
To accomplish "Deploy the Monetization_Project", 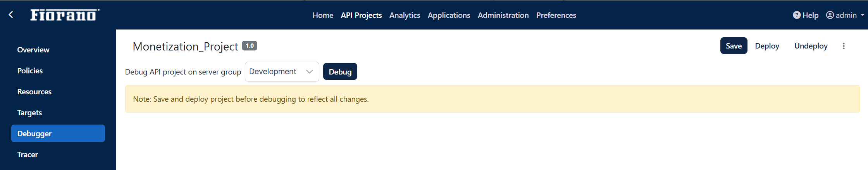I will 767,46.
